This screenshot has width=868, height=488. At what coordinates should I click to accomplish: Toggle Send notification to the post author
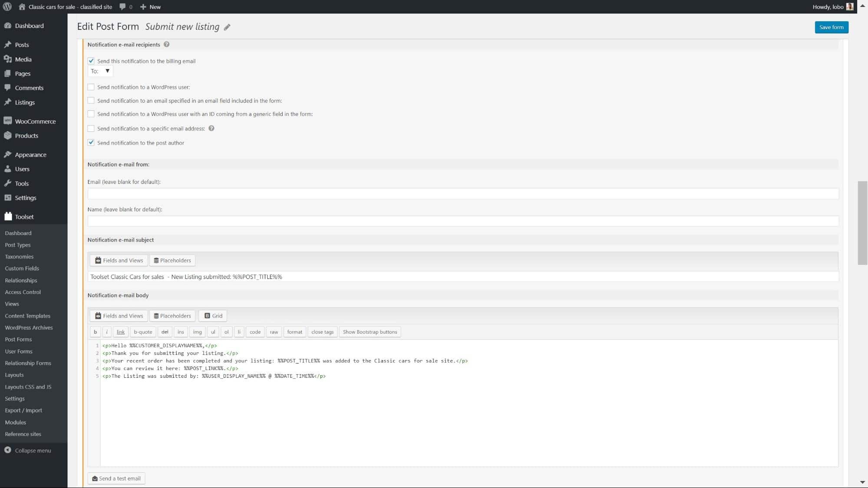(91, 142)
